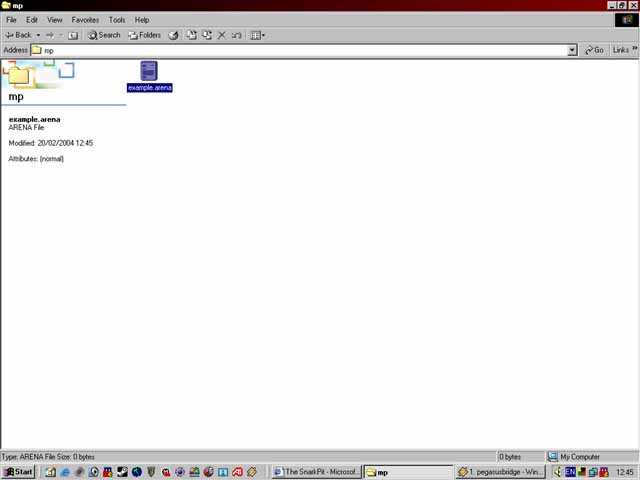Switch to The SnarkPit taskbar window
Viewport: 640px width, 480px height.
click(316, 471)
